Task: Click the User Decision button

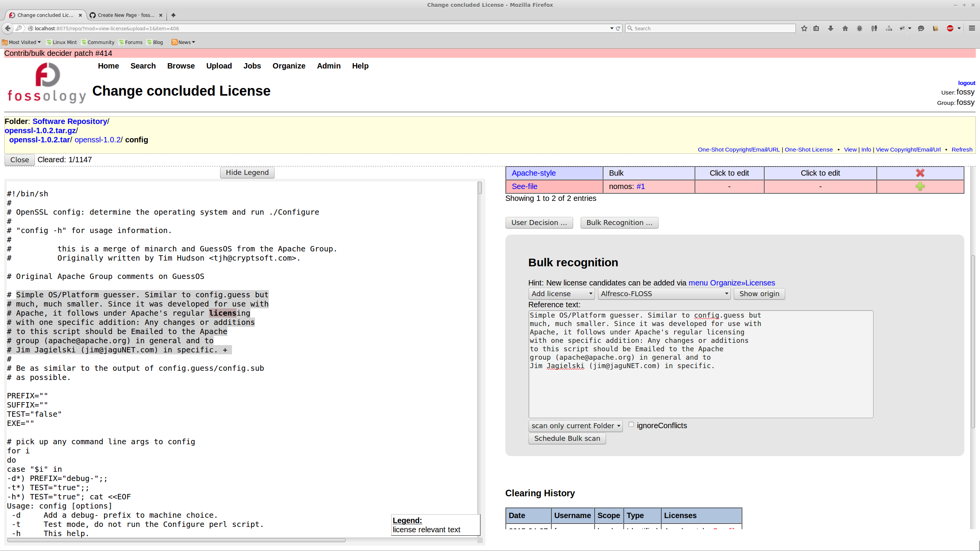Action: [x=539, y=223]
